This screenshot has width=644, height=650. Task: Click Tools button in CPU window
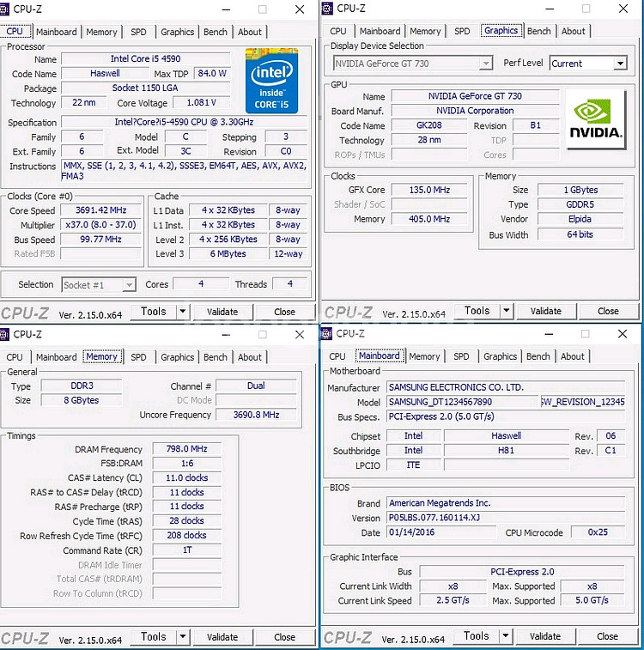point(154,312)
